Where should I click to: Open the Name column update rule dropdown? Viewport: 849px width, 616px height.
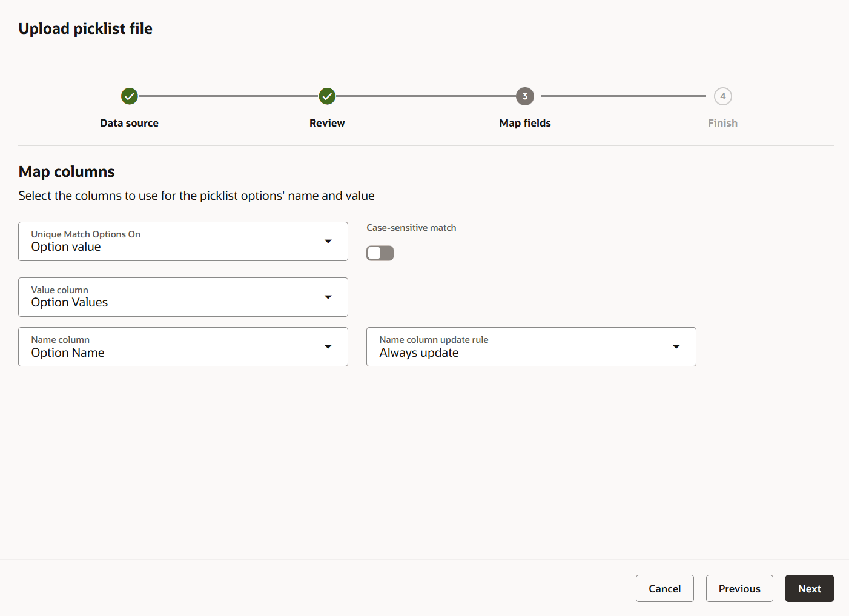pyautogui.click(x=521, y=347)
